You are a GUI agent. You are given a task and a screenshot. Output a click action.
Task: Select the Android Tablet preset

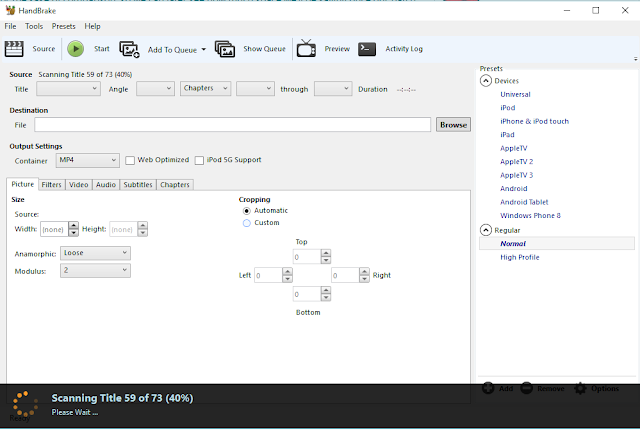pos(524,202)
